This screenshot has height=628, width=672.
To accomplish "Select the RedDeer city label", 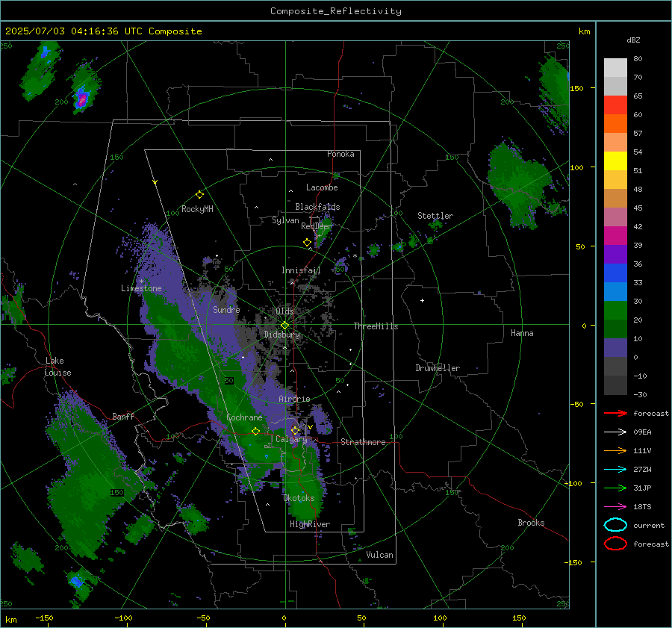I will click(x=317, y=226).
